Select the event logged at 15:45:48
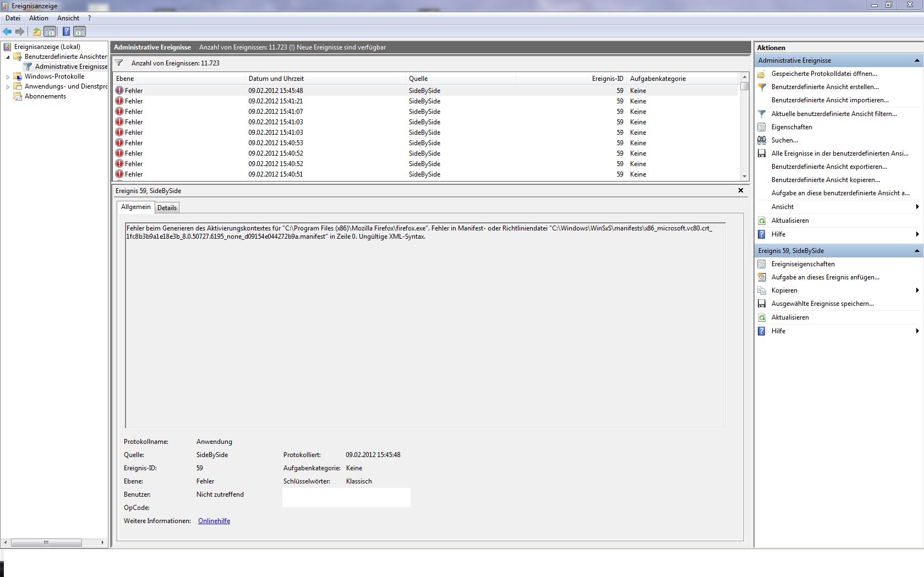Image resolution: width=924 pixels, height=577 pixels. [x=425, y=91]
